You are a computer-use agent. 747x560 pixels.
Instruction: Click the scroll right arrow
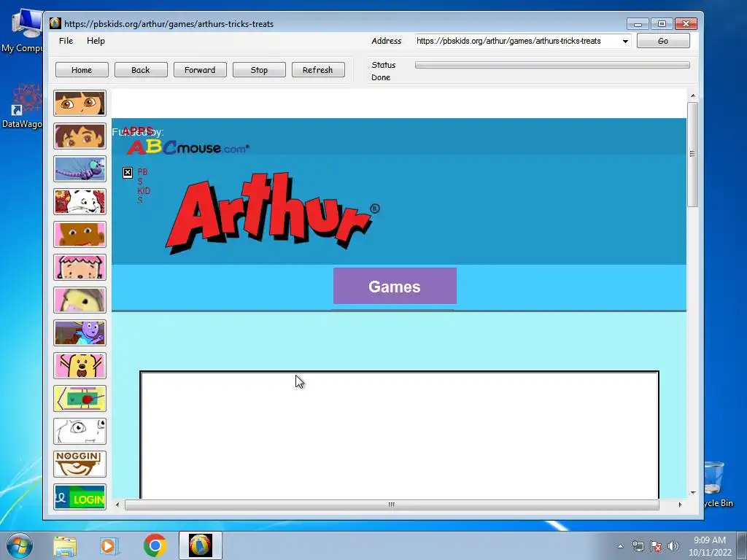(x=680, y=505)
